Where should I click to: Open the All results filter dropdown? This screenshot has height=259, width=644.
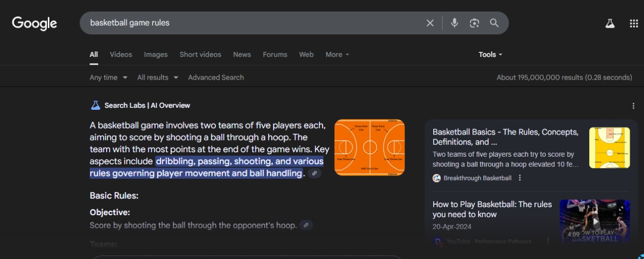[x=158, y=78]
